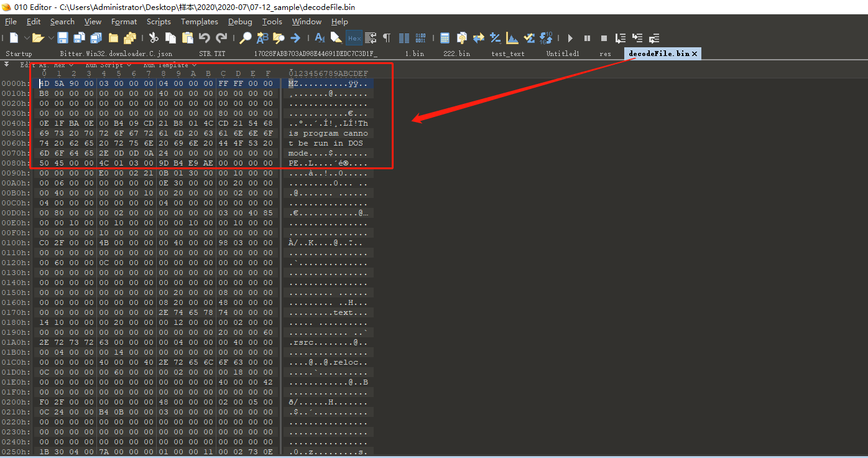868x458 pixels.
Task: Save the file with the floppy disk icon
Action: click(62, 38)
